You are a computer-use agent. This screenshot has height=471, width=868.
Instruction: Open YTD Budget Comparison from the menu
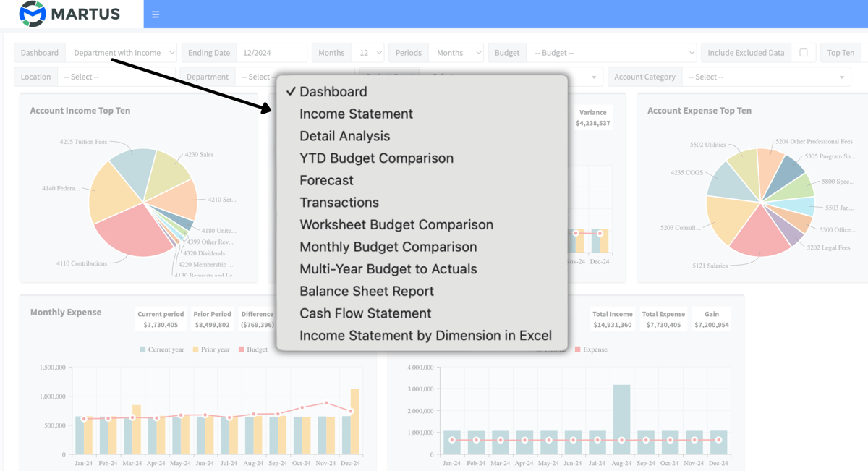[x=422, y=158]
